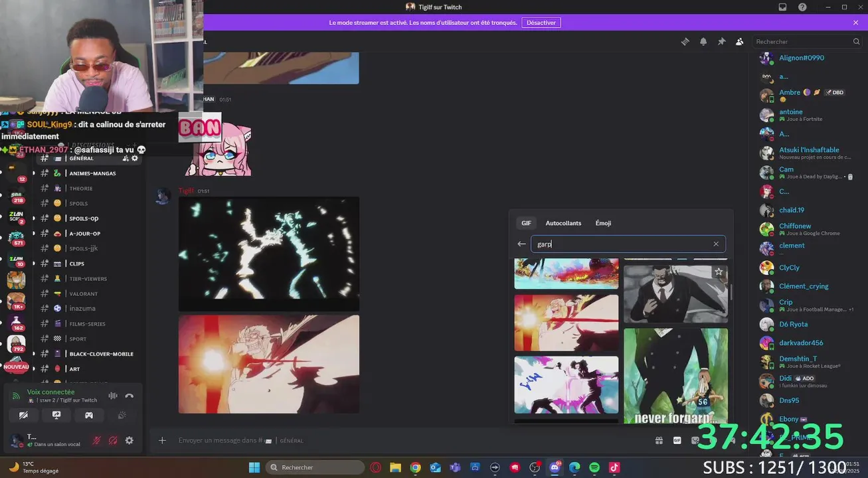Switch to the Émoji tab

(x=603, y=223)
